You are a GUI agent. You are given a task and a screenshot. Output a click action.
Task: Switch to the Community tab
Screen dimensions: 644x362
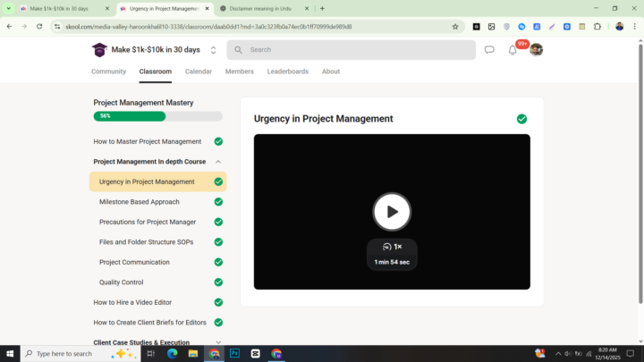(x=108, y=72)
